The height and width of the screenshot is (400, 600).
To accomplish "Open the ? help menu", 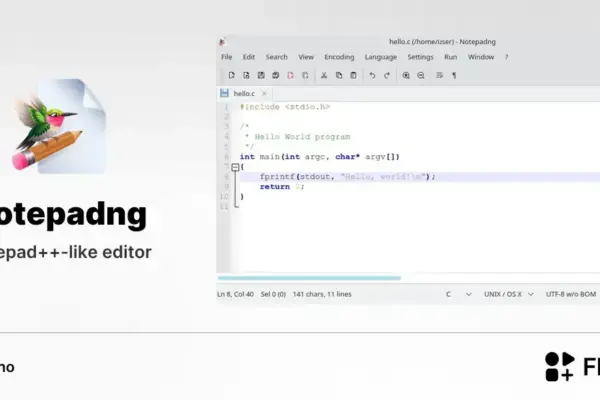I will coord(506,57).
